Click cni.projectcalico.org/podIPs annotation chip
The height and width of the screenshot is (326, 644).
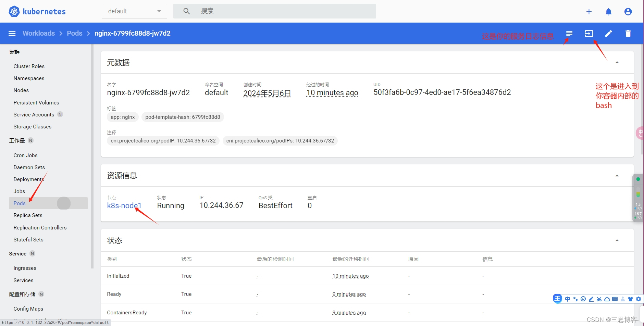[280, 141]
